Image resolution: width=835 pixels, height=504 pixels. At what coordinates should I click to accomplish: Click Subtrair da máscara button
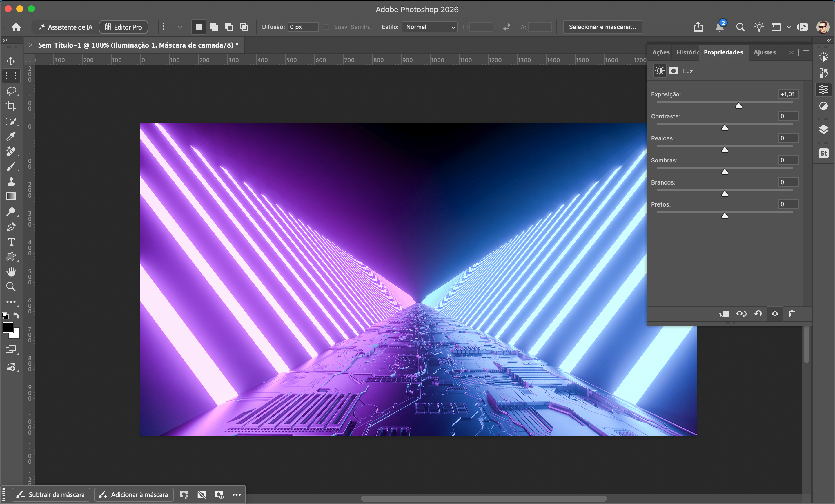click(51, 494)
